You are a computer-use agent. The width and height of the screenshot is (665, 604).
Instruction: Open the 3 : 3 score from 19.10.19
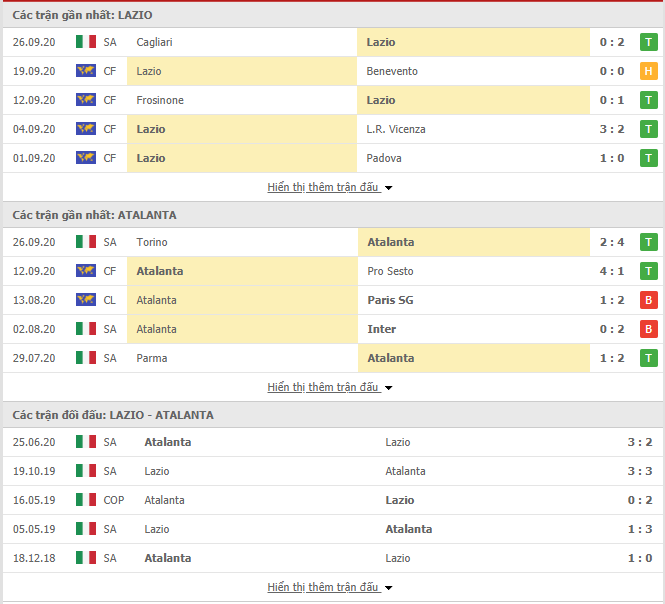(x=639, y=471)
